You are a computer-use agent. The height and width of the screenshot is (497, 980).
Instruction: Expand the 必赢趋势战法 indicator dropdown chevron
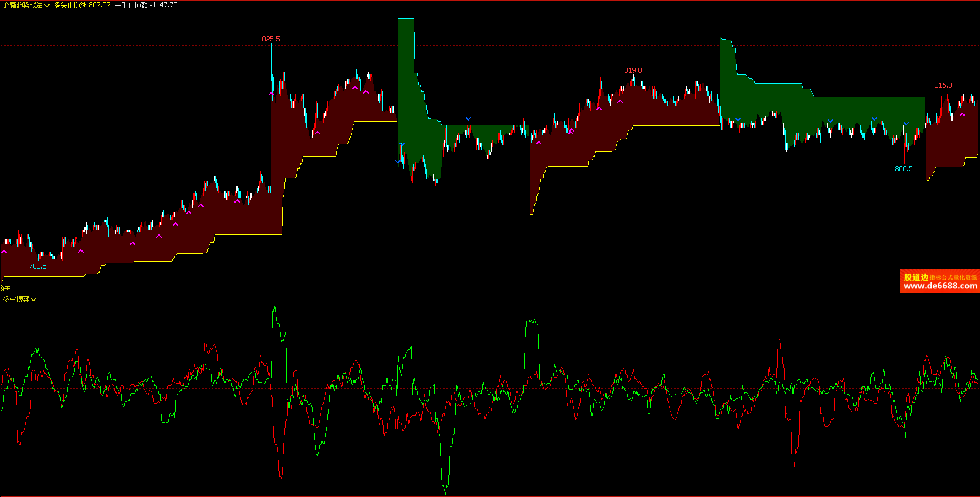pyautogui.click(x=47, y=6)
